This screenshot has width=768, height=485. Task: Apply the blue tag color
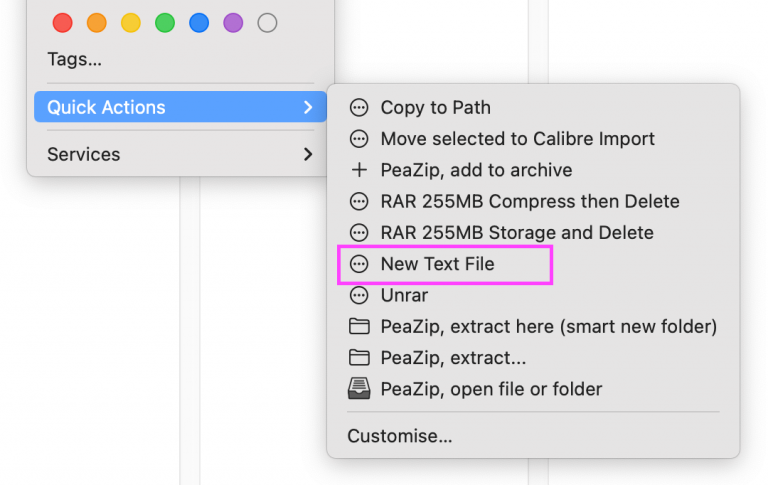[x=199, y=23]
